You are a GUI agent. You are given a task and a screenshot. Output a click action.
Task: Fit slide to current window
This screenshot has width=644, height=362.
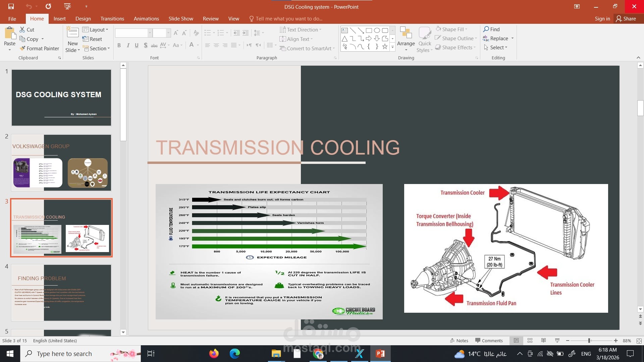639,341
